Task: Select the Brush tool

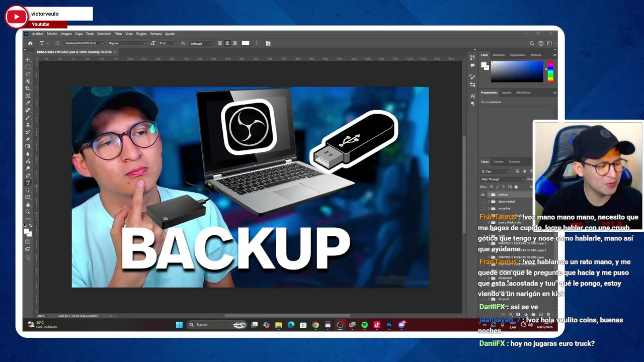Action: coord(28,117)
